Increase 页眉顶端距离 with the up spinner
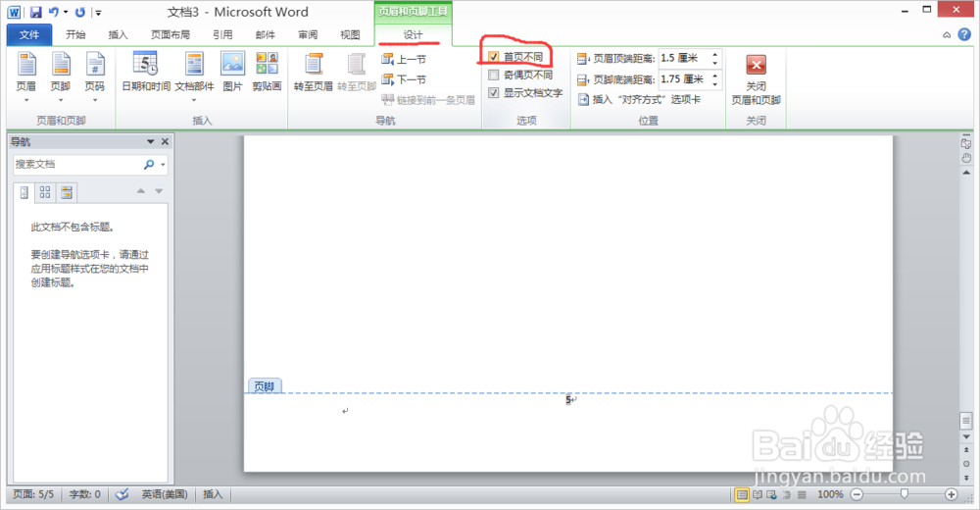This screenshot has height=510, width=980. pyautogui.click(x=715, y=55)
